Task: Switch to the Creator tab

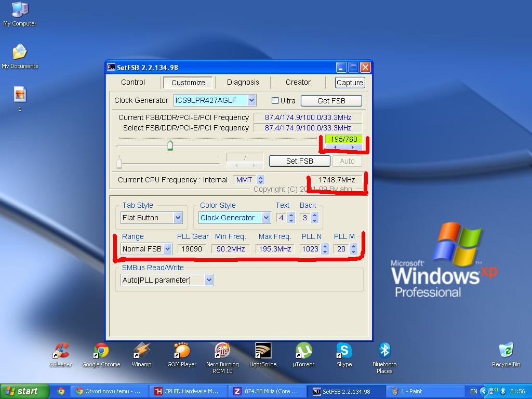Action: coord(298,82)
